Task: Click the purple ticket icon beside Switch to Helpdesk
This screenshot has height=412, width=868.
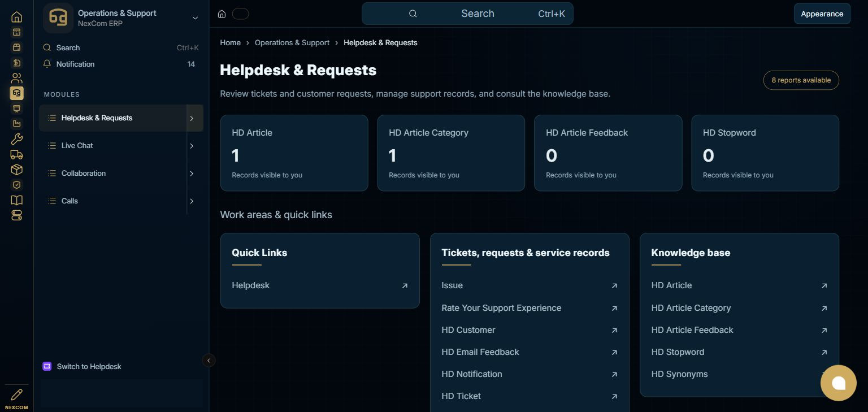Action: click(47, 366)
